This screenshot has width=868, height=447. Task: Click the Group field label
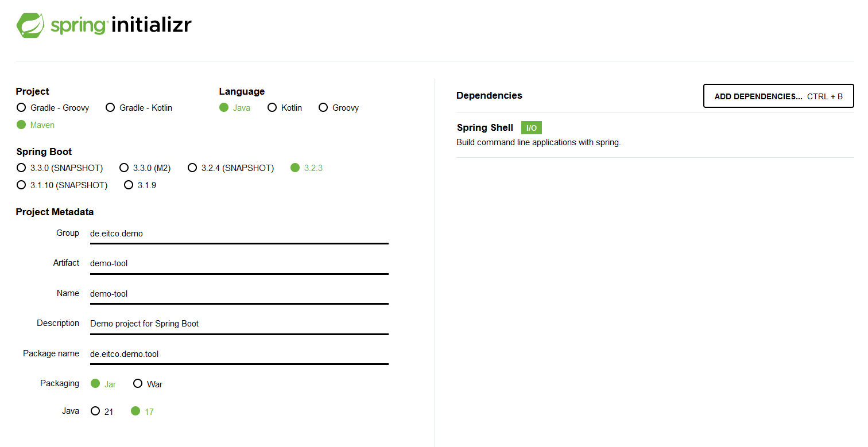coord(68,233)
